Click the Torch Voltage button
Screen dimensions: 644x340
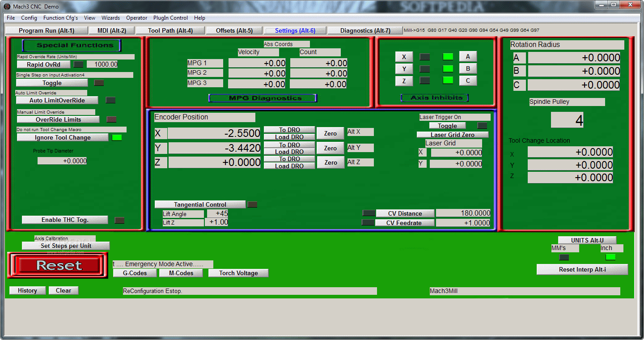click(238, 273)
